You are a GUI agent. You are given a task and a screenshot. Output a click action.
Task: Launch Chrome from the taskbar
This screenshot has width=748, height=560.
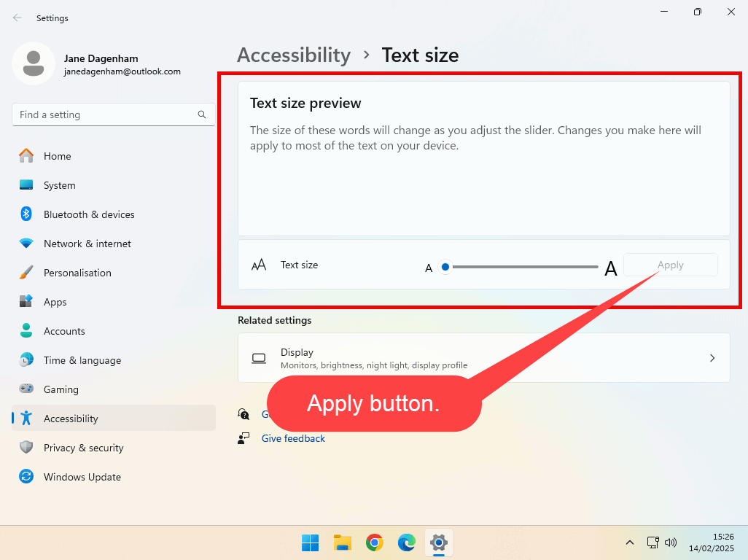coord(374,542)
